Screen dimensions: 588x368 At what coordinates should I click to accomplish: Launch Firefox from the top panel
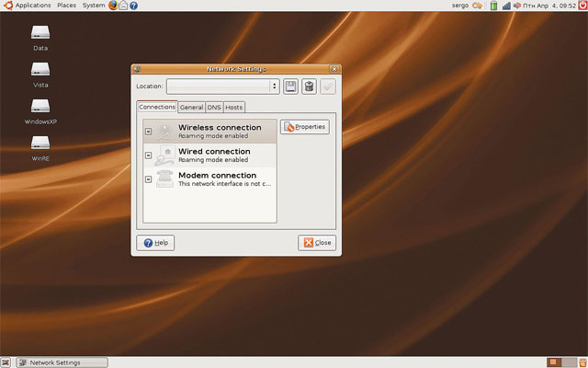click(x=113, y=6)
